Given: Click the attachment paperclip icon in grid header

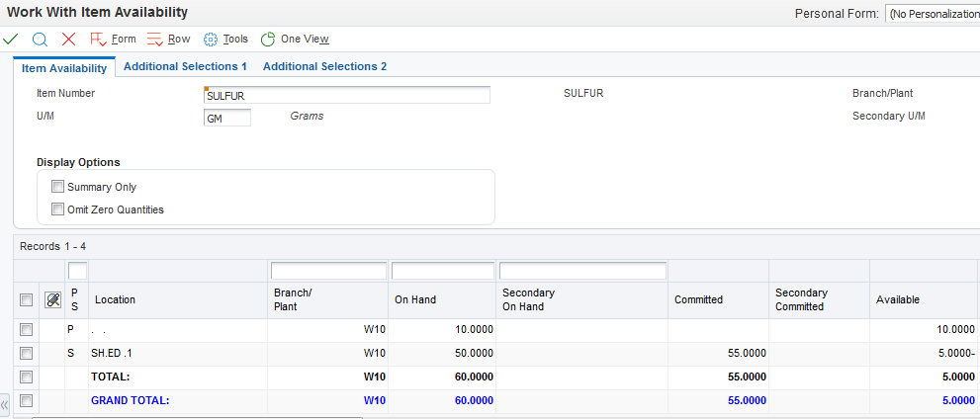Looking at the screenshot, I should [x=53, y=299].
